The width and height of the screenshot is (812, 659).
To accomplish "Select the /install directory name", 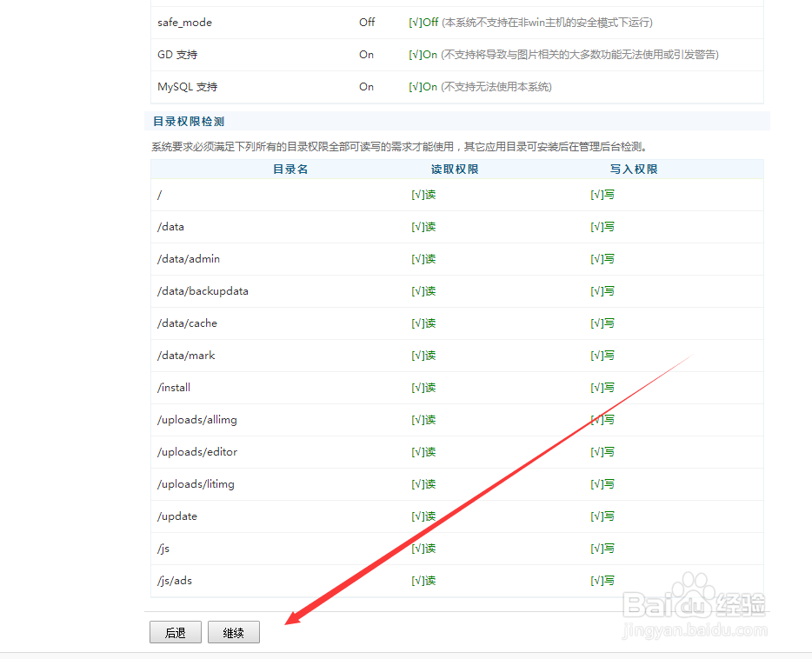I will click(x=174, y=387).
